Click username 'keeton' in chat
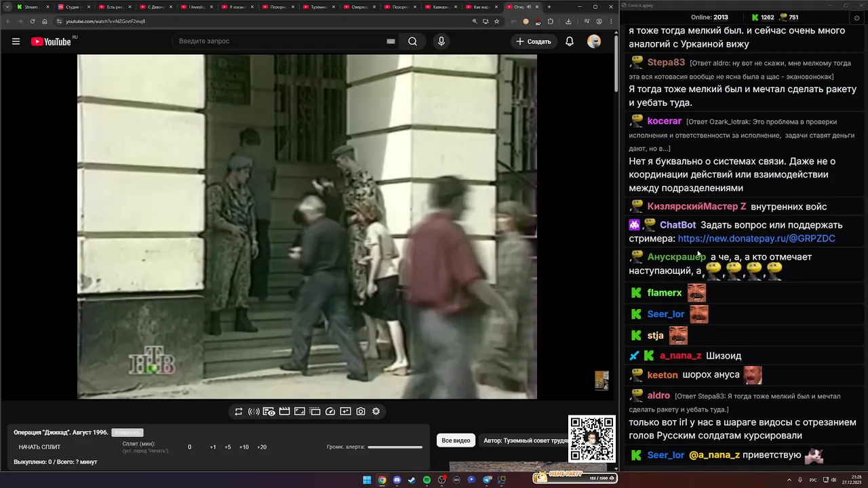Image resolution: width=868 pixels, height=488 pixels. (x=663, y=375)
